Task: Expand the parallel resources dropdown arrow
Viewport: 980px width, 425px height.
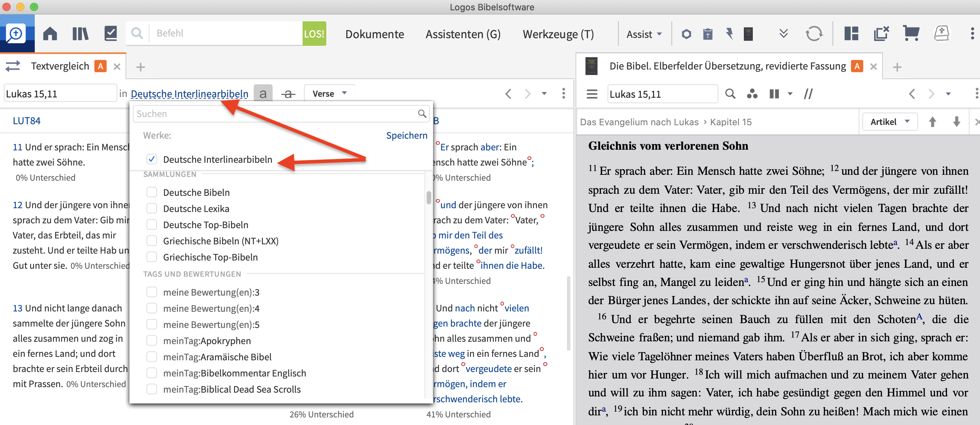Action: click(x=790, y=94)
